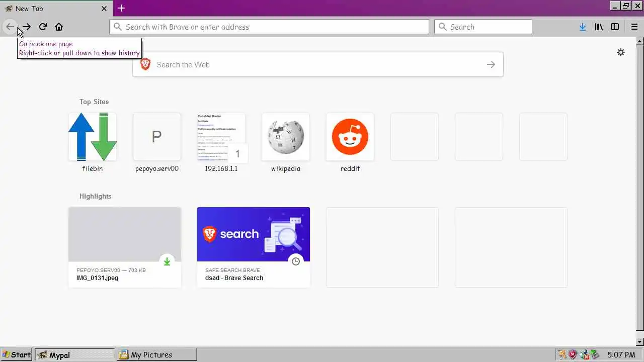This screenshot has width=644, height=362.
Task: Restore down the browser window
Action: click(626, 6)
